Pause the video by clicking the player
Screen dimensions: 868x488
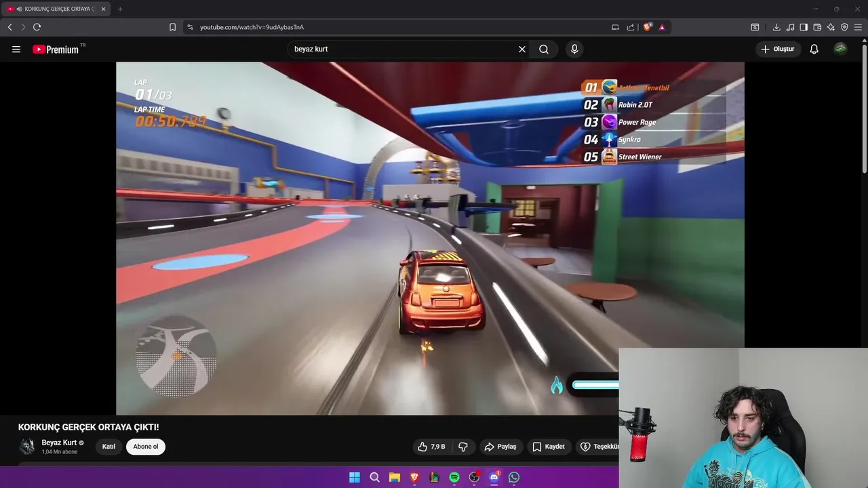point(430,238)
